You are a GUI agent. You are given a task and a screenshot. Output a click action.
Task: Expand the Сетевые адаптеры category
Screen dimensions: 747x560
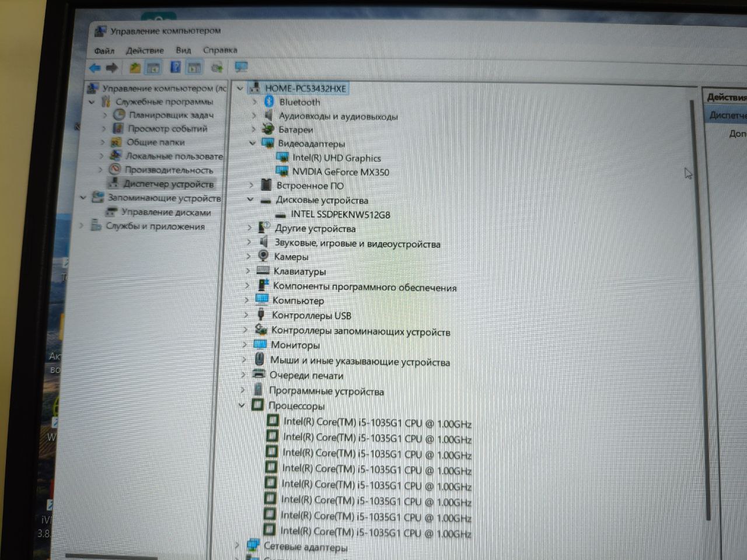coord(237,546)
